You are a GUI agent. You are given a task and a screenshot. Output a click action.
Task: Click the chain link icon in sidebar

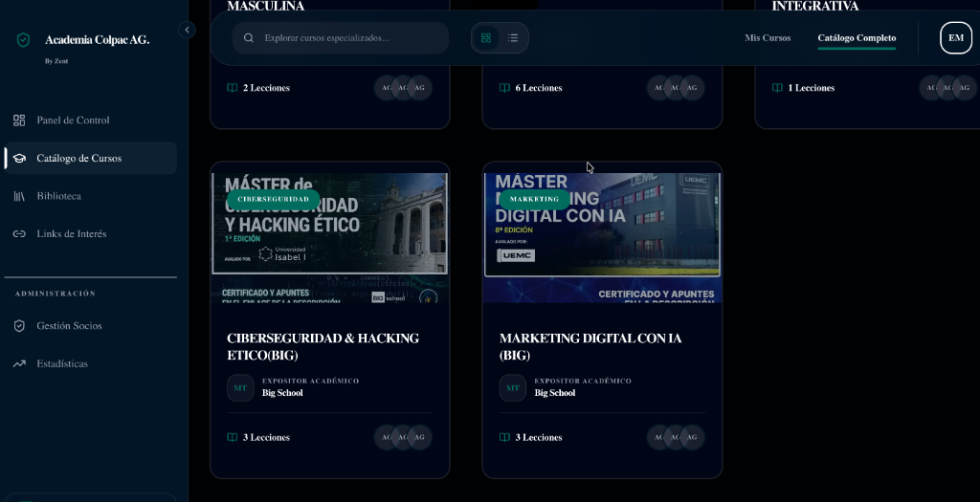tap(19, 233)
